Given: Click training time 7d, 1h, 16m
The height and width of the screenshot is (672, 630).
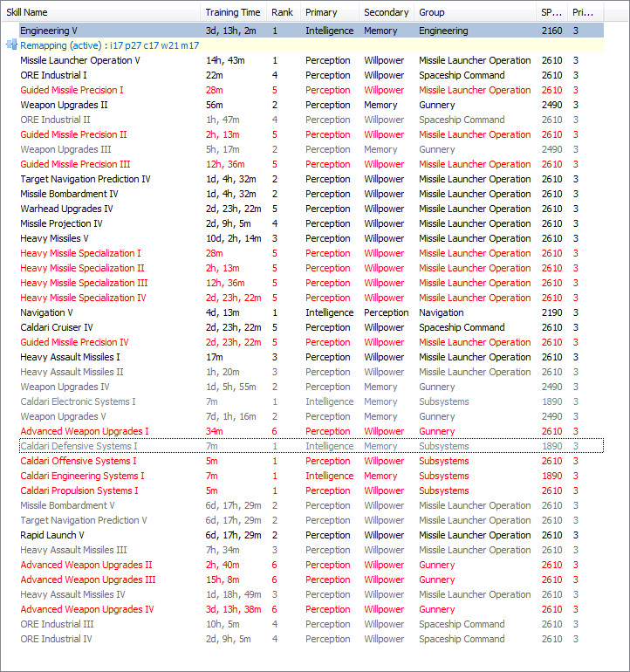Looking at the screenshot, I should [x=231, y=416].
